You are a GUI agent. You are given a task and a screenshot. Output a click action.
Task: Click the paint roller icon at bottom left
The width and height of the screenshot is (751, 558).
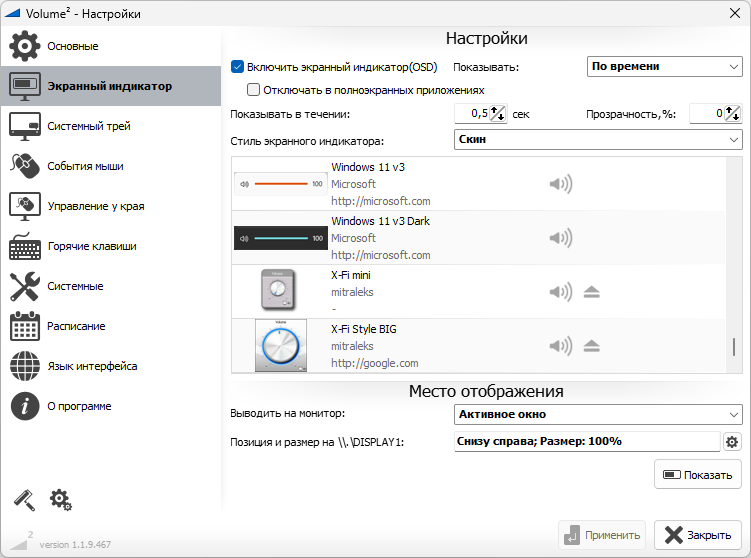tap(24, 500)
